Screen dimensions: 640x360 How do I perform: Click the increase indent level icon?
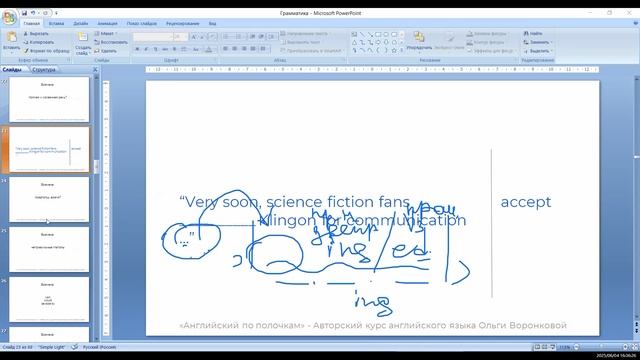[x=262, y=36]
